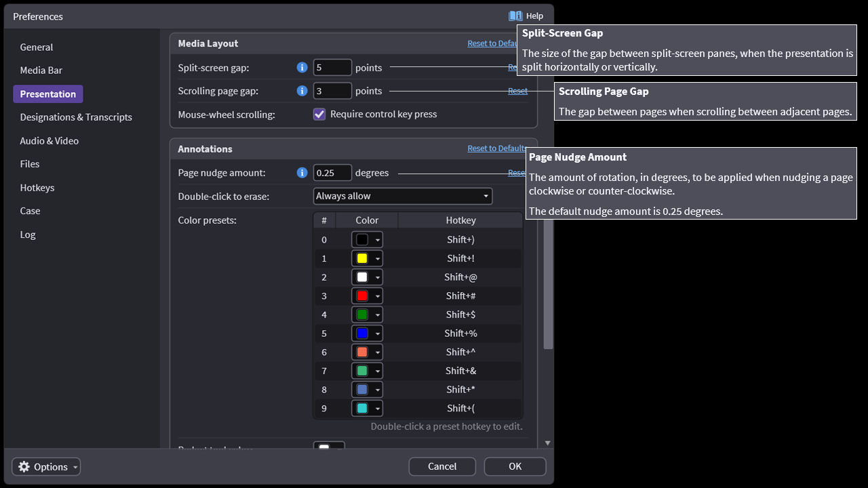Click info icon beside Page nudge amount
The image size is (868, 488).
(x=302, y=173)
